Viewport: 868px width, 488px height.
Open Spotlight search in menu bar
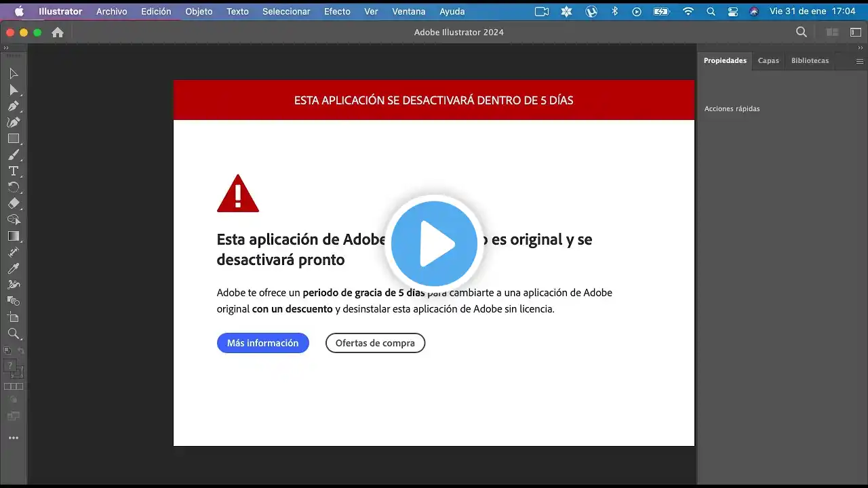pos(711,12)
